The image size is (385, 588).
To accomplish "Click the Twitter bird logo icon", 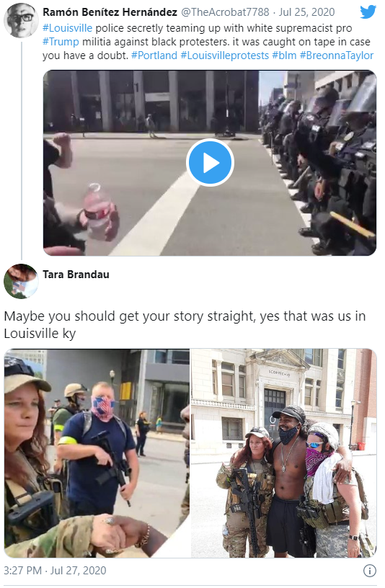I will click(x=368, y=12).
